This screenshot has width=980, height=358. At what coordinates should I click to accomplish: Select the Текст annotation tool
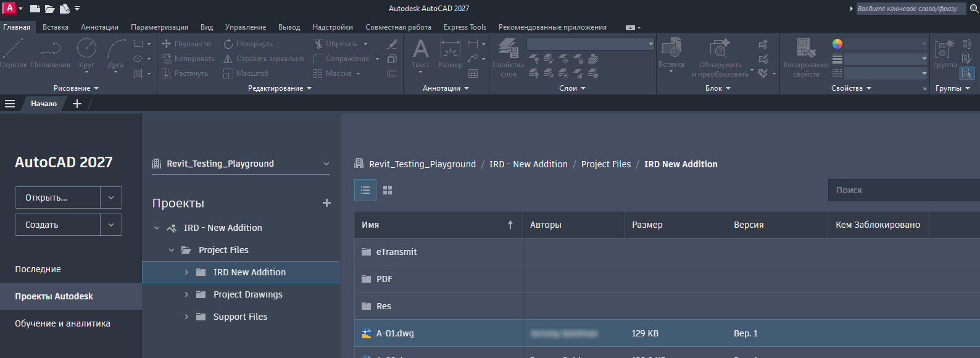tap(421, 54)
